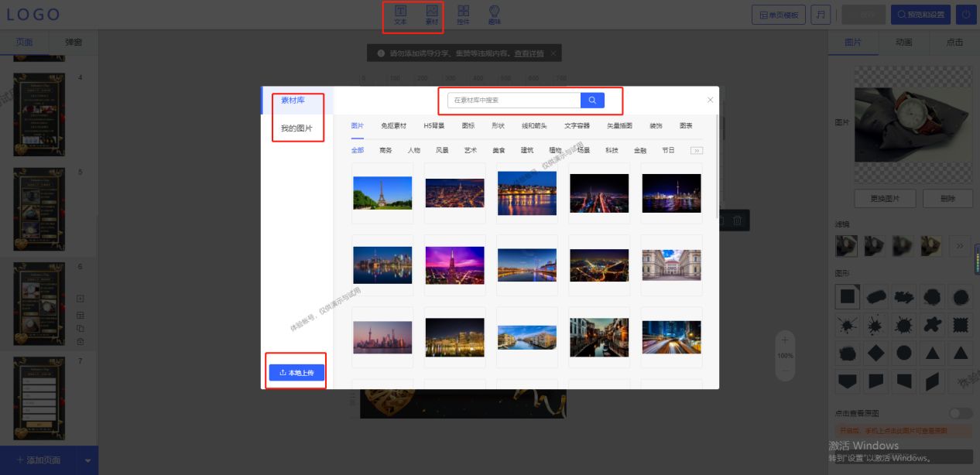
Task: Expand more categories via the >> button
Action: (697, 150)
